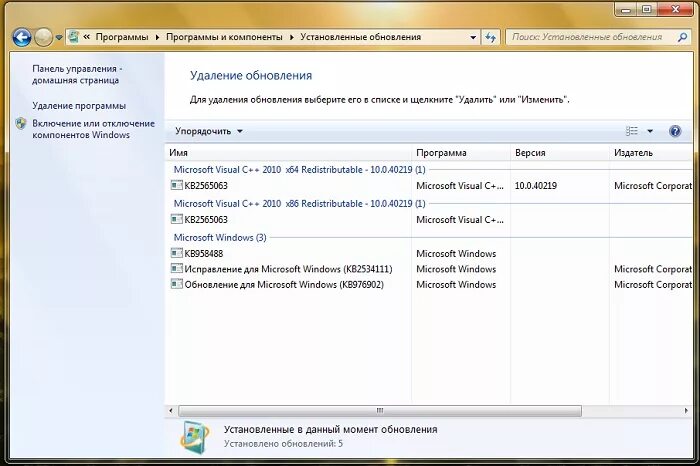This screenshot has height=466, width=700.
Task: Click Microsoft Windows program cell for KB958488
Action: tap(456, 254)
